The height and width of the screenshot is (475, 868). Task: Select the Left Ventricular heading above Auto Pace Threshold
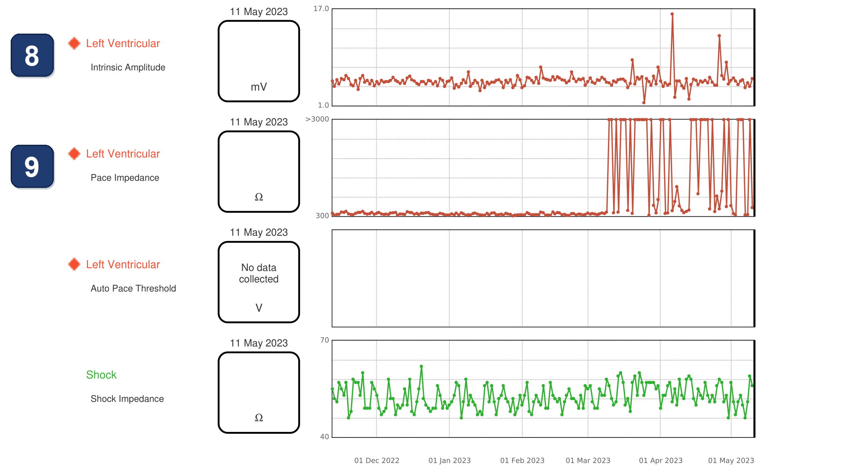click(123, 265)
